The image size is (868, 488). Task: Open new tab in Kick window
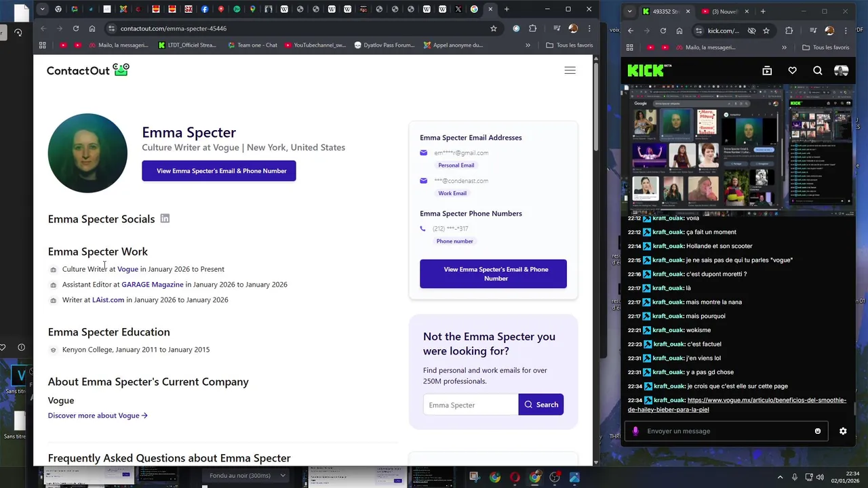(763, 12)
